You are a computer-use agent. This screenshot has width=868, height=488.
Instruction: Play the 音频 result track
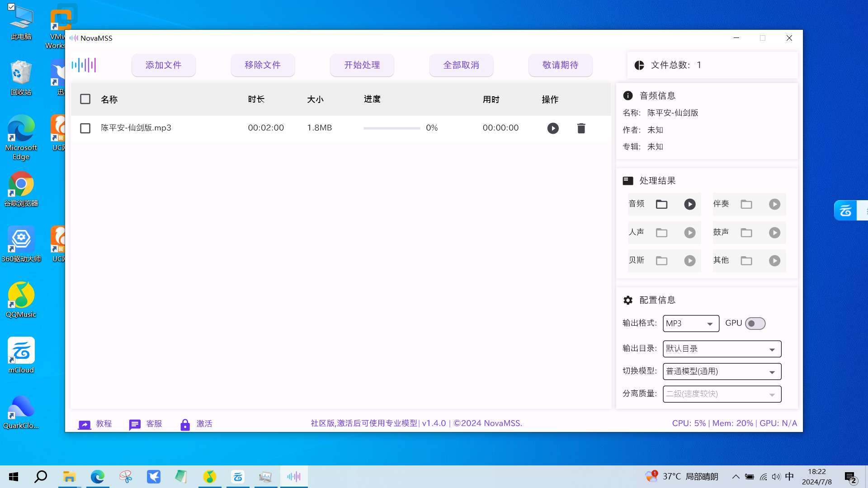[689, 204]
